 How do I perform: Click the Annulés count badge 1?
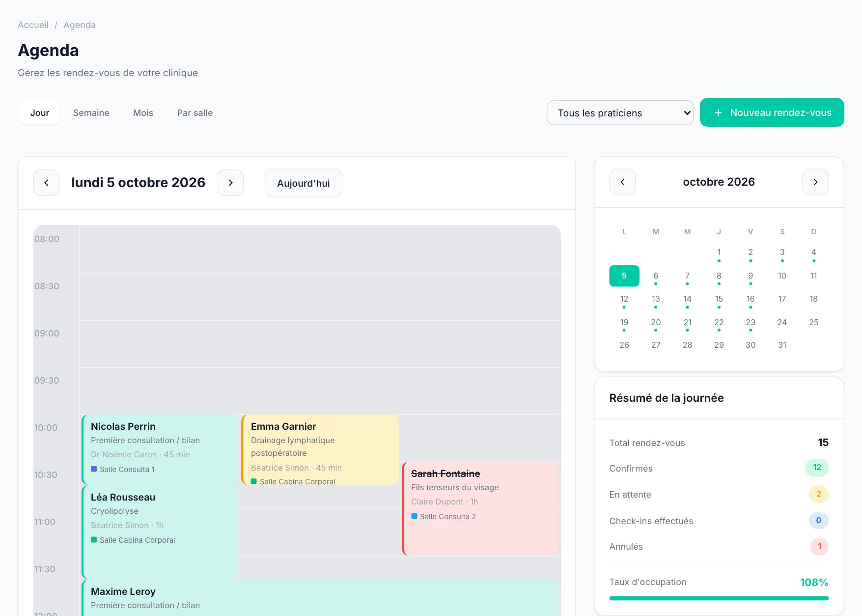pos(819,546)
